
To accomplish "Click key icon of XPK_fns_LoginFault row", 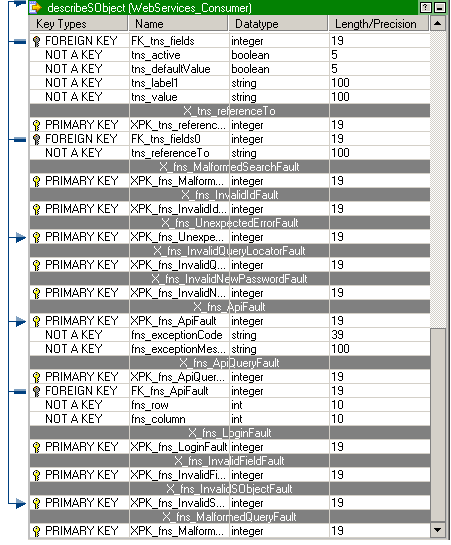I will pos(36,447).
